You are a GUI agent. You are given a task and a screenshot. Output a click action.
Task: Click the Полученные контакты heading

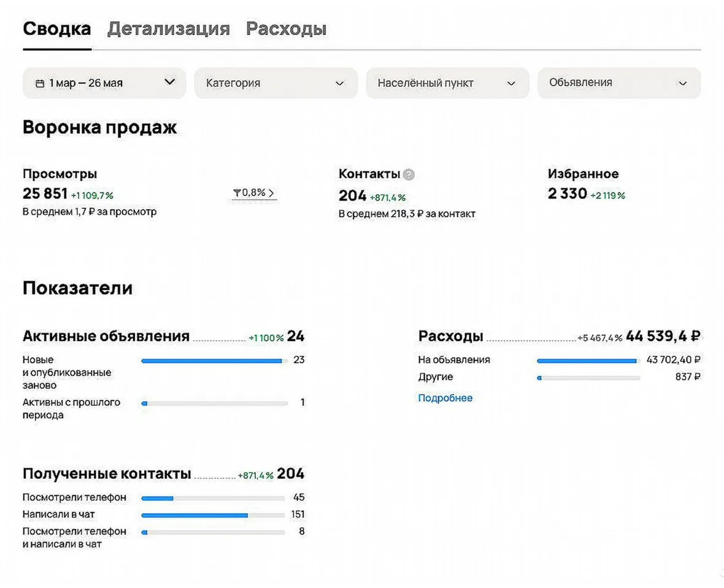(x=107, y=473)
